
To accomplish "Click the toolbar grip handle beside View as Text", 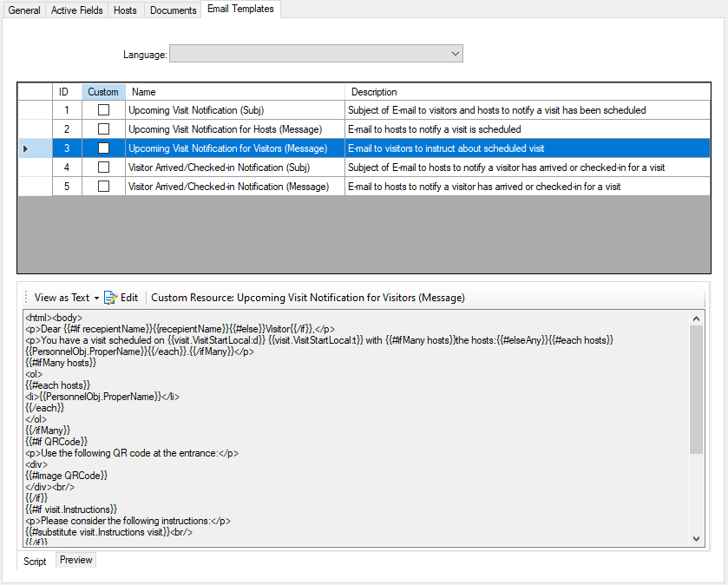I will tap(26, 298).
